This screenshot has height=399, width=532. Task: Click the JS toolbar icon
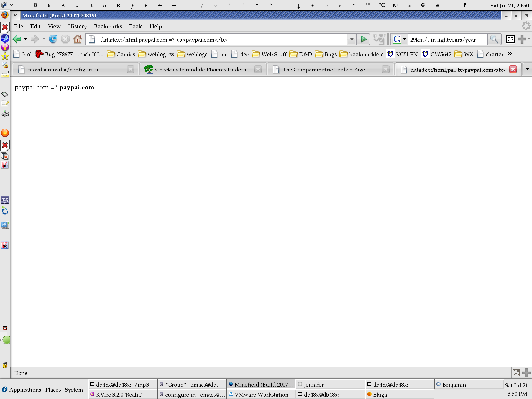click(510, 39)
